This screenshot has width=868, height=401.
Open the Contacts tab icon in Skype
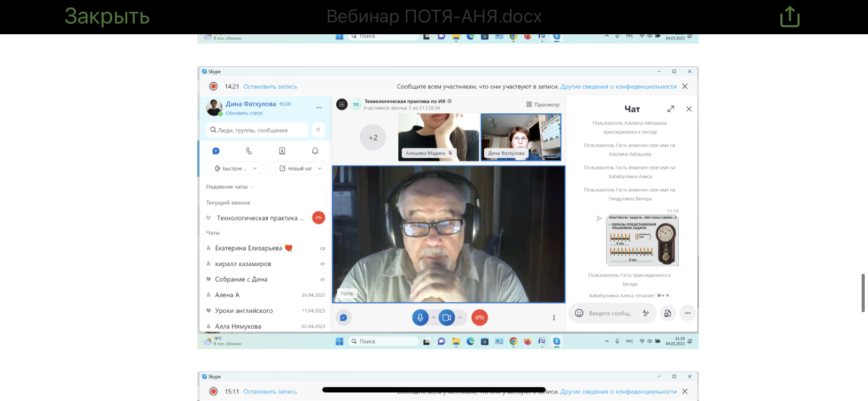[x=282, y=151]
